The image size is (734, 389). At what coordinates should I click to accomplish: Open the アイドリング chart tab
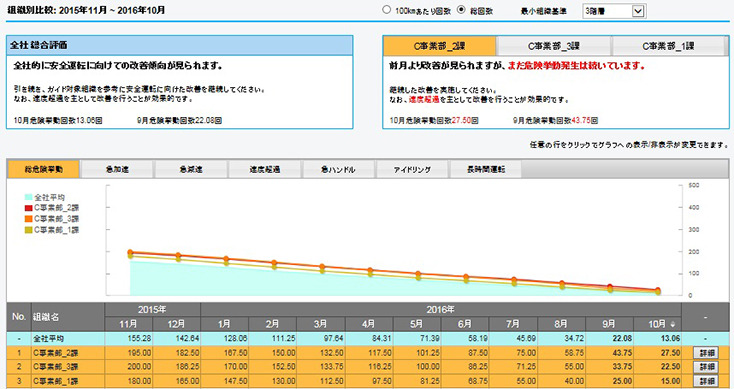(x=412, y=169)
